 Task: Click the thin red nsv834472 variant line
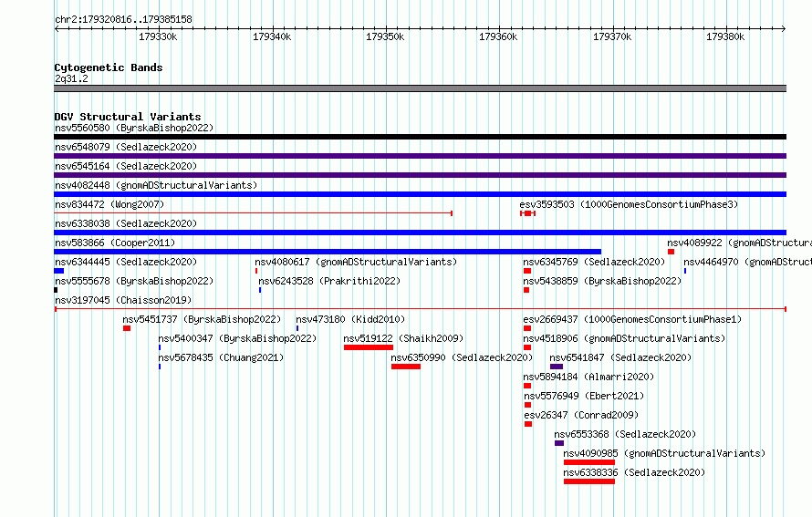click(254, 213)
